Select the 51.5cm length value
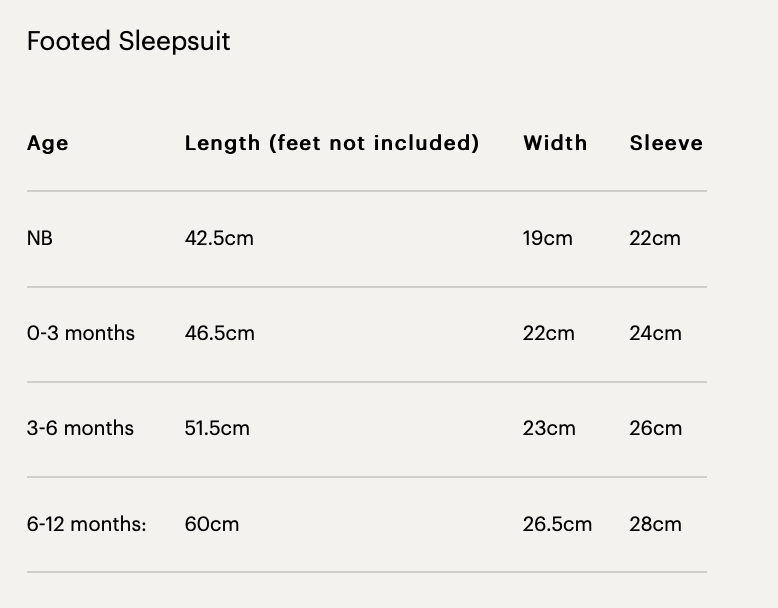This screenshot has height=608, width=778. pyautogui.click(x=218, y=428)
